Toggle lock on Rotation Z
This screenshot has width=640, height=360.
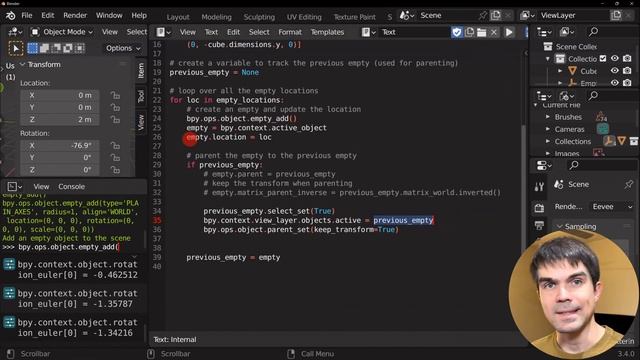pos(115,170)
